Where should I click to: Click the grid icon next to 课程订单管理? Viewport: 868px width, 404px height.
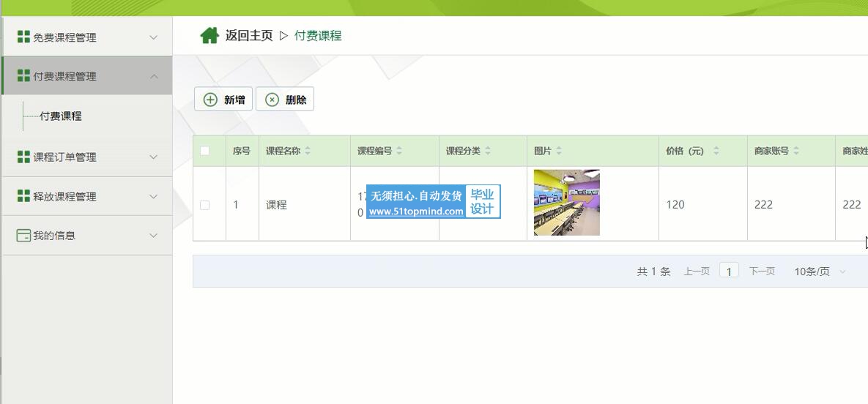click(23, 157)
